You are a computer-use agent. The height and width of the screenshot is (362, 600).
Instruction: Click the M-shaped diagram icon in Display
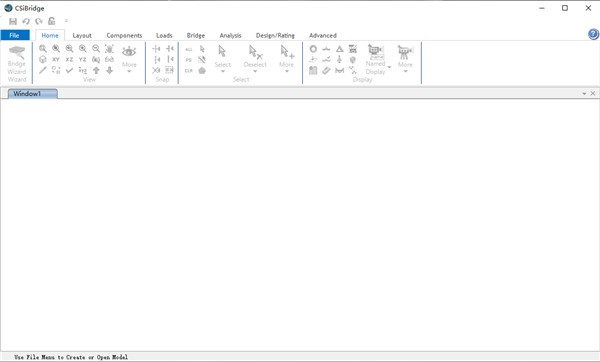[x=339, y=70]
